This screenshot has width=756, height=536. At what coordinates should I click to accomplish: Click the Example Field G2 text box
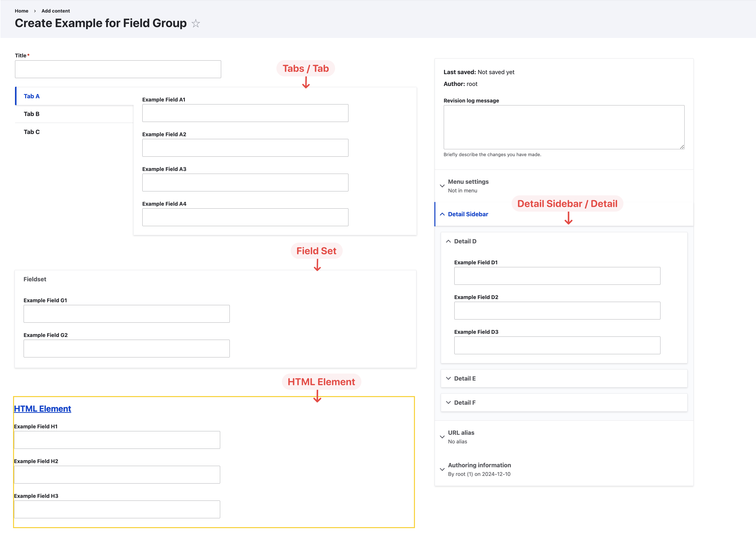(126, 349)
